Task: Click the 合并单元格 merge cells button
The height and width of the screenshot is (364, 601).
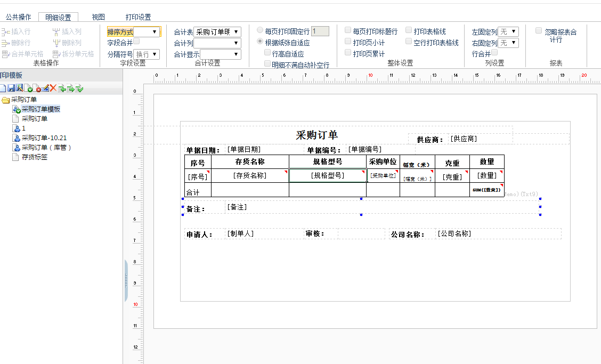Action: point(22,54)
